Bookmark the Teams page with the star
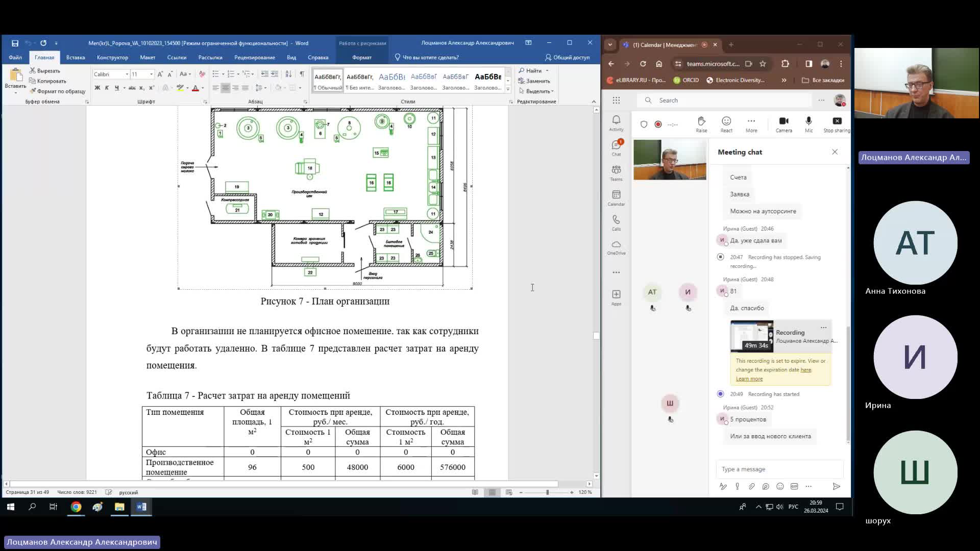980x551 pixels. tap(763, 64)
